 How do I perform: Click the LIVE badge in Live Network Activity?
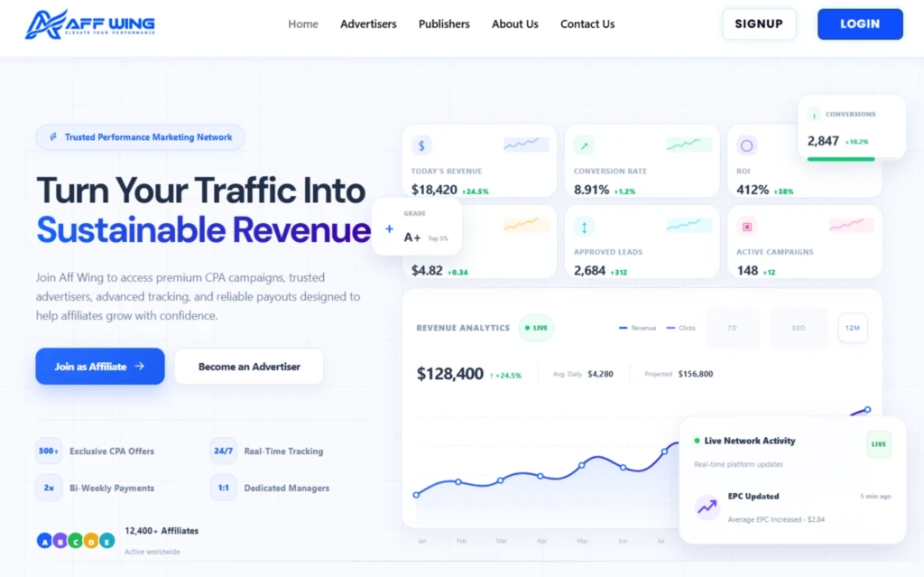tap(879, 444)
